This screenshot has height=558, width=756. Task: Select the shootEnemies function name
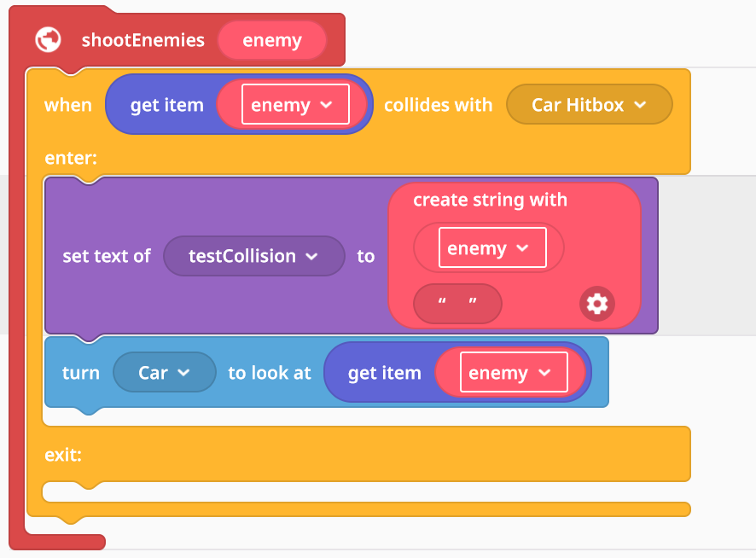pyautogui.click(x=142, y=40)
